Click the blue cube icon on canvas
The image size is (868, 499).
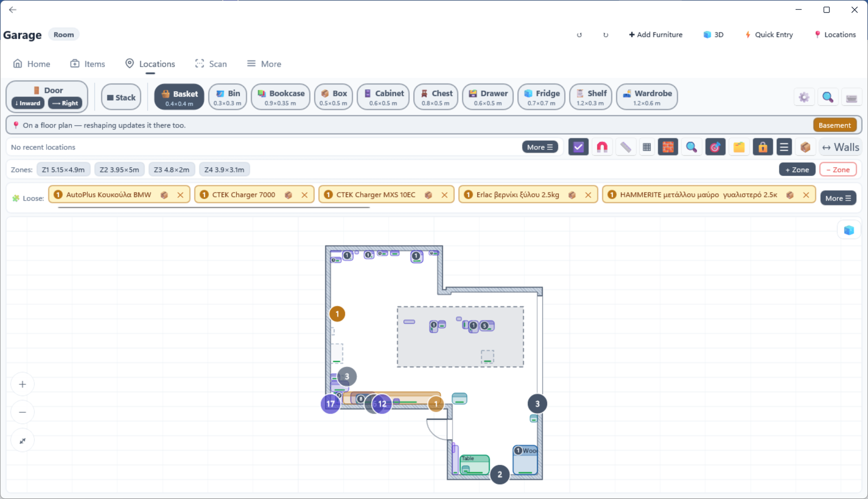click(x=849, y=230)
